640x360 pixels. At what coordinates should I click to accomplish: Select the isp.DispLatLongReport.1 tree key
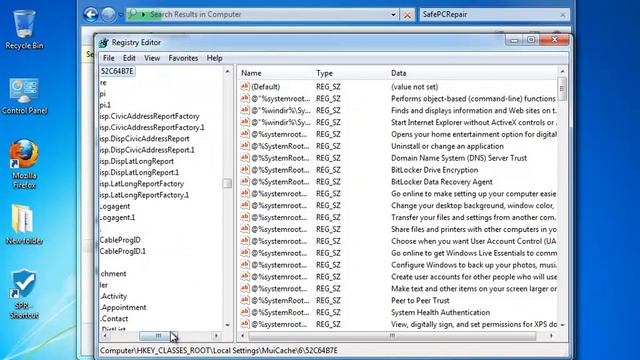pyautogui.click(x=139, y=172)
